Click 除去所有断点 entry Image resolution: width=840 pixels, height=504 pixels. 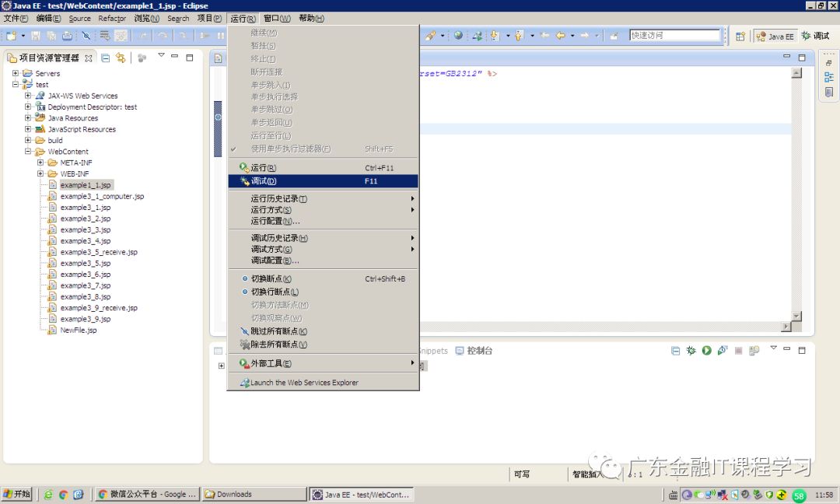click(323, 345)
